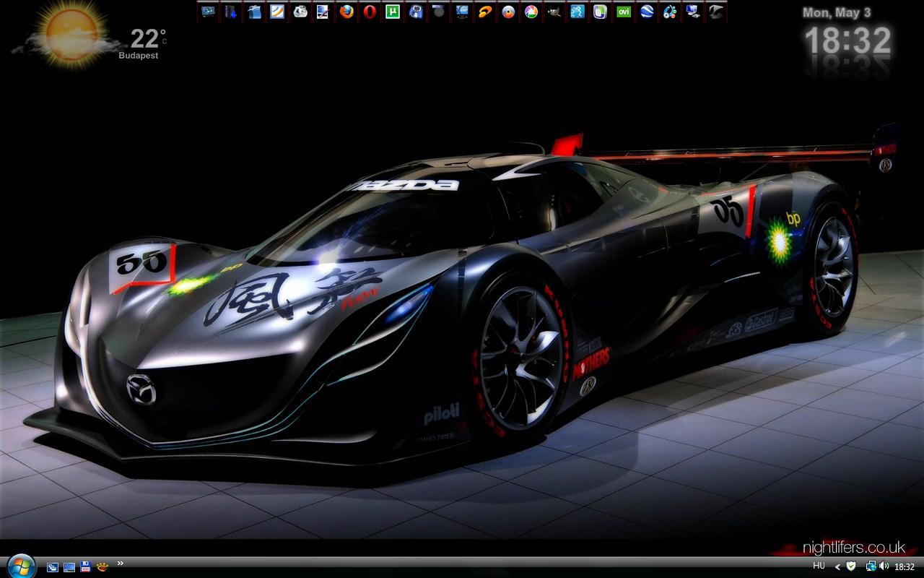Launch Opera browser from the dock
924x578 pixels.
pos(370,12)
